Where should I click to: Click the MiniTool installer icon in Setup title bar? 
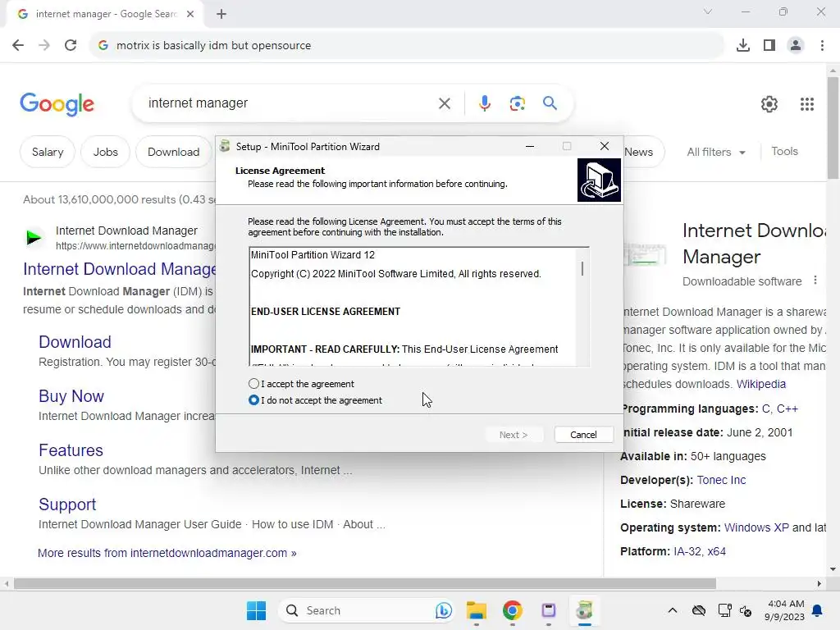pyautogui.click(x=225, y=146)
